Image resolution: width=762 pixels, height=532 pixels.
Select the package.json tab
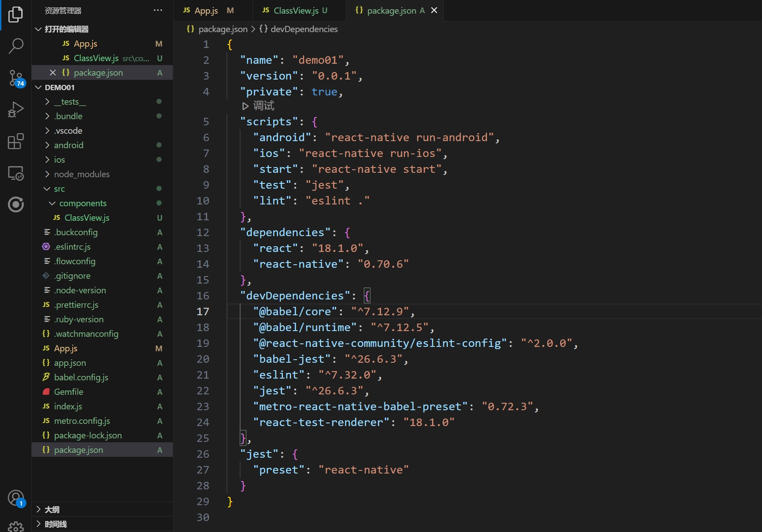[x=395, y=11]
